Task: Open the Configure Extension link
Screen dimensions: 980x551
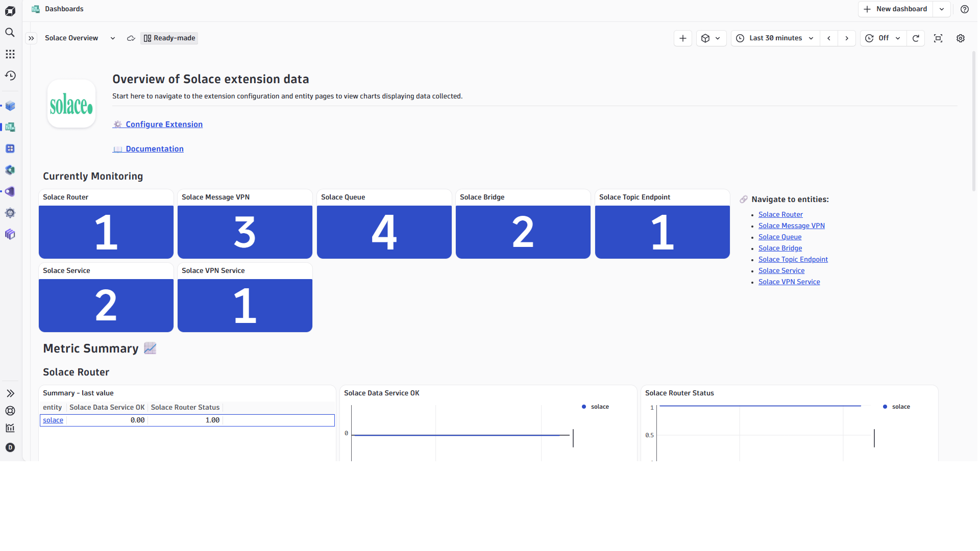Action: 158,124
